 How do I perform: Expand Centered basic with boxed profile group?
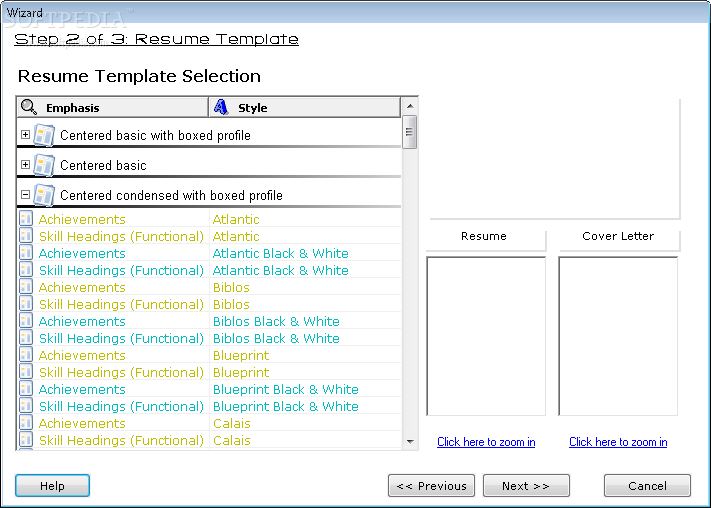25,135
